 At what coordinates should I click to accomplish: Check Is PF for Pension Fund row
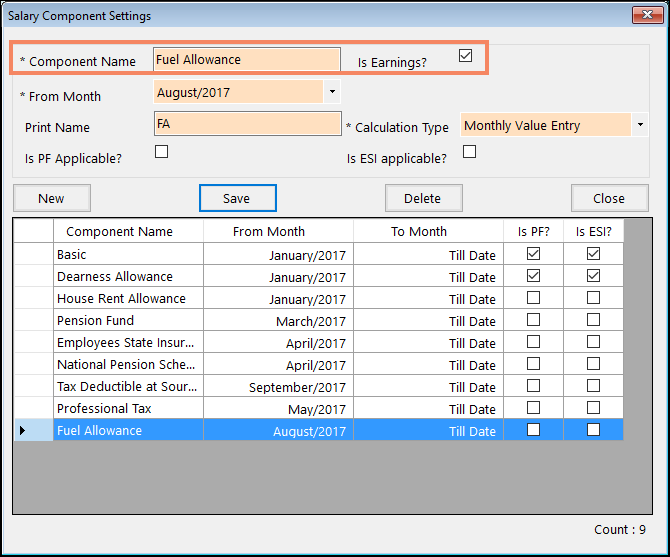click(533, 320)
